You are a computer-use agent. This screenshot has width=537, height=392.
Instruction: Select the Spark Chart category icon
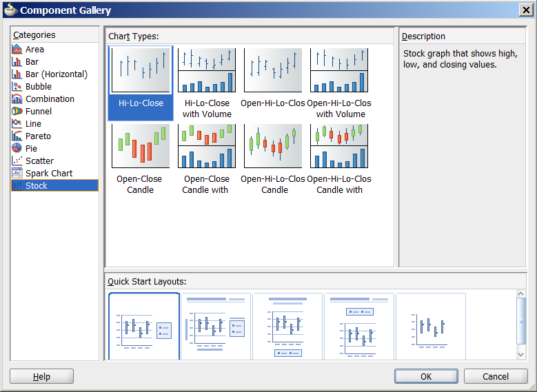pos(17,173)
